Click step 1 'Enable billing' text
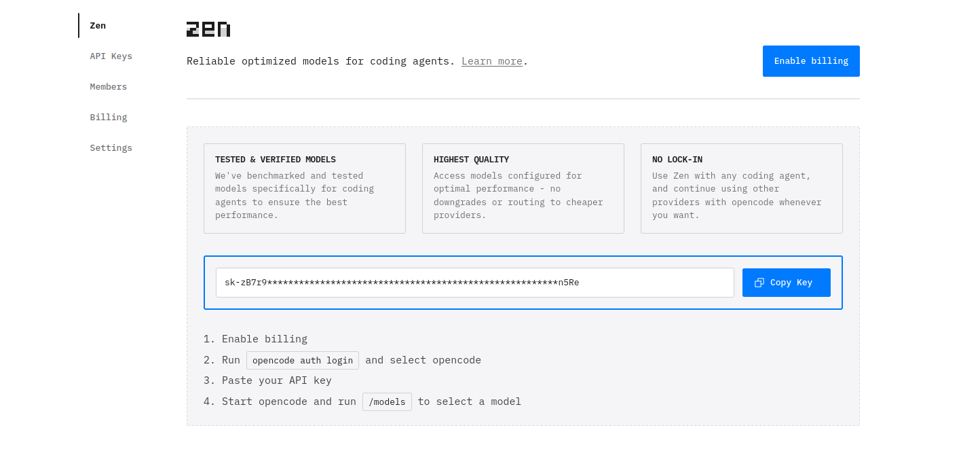The height and width of the screenshot is (464, 980). coord(265,339)
